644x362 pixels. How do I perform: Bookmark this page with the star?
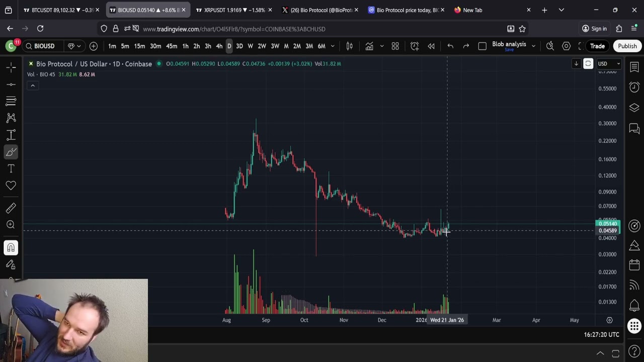[x=522, y=29]
